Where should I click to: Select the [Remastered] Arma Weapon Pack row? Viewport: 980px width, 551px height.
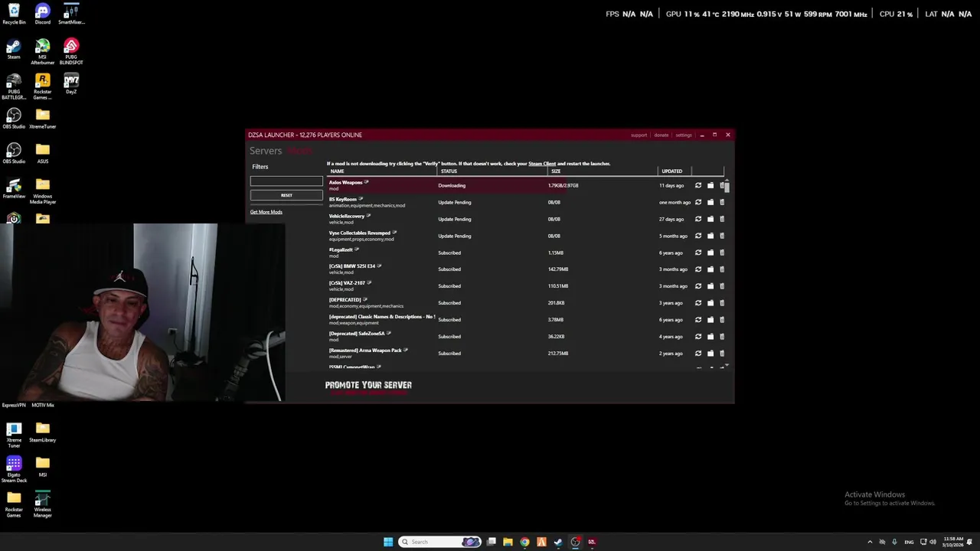527,354
